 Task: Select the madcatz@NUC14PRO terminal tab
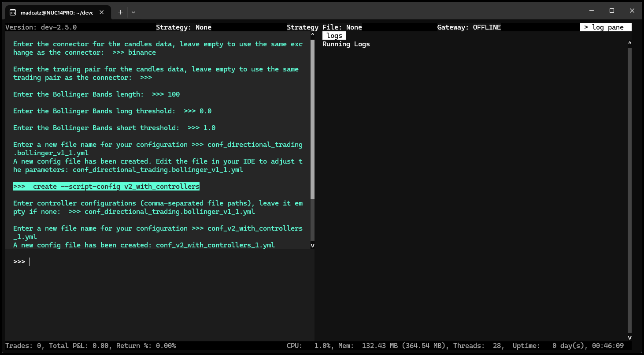click(57, 12)
